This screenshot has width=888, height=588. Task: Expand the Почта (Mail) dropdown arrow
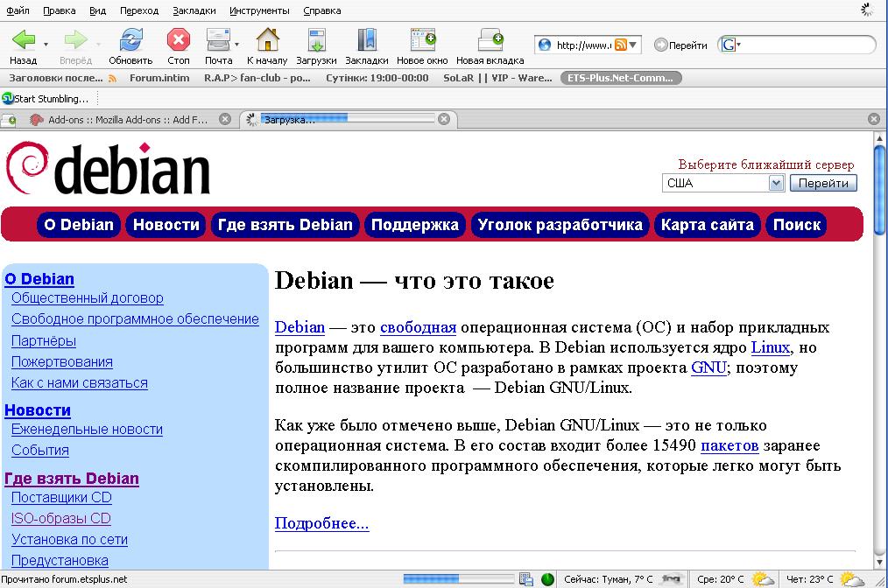coord(236,44)
